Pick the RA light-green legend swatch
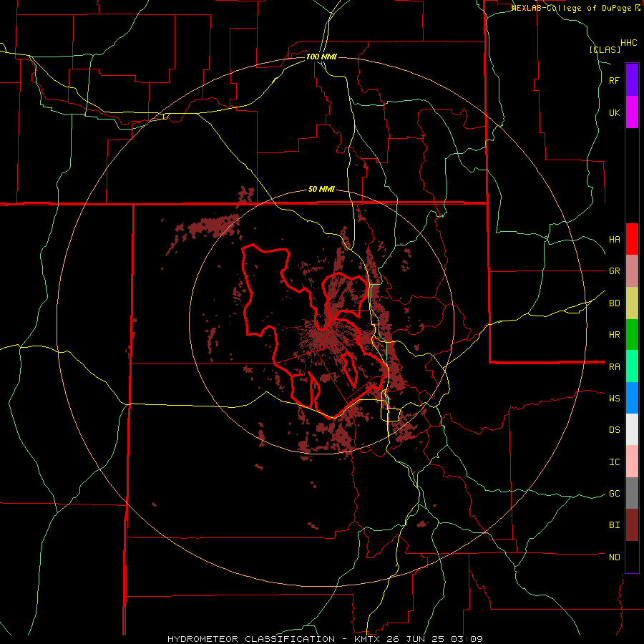The width and height of the screenshot is (644, 644). (x=632, y=366)
